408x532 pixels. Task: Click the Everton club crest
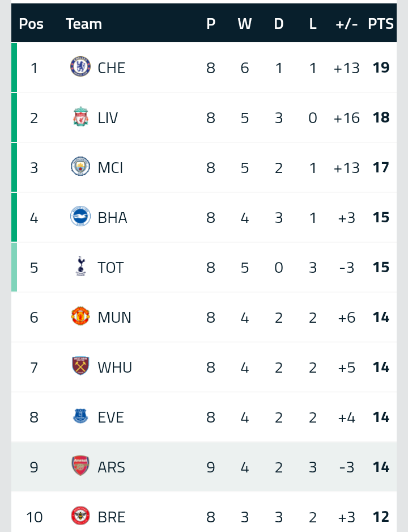click(x=80, y=416)
